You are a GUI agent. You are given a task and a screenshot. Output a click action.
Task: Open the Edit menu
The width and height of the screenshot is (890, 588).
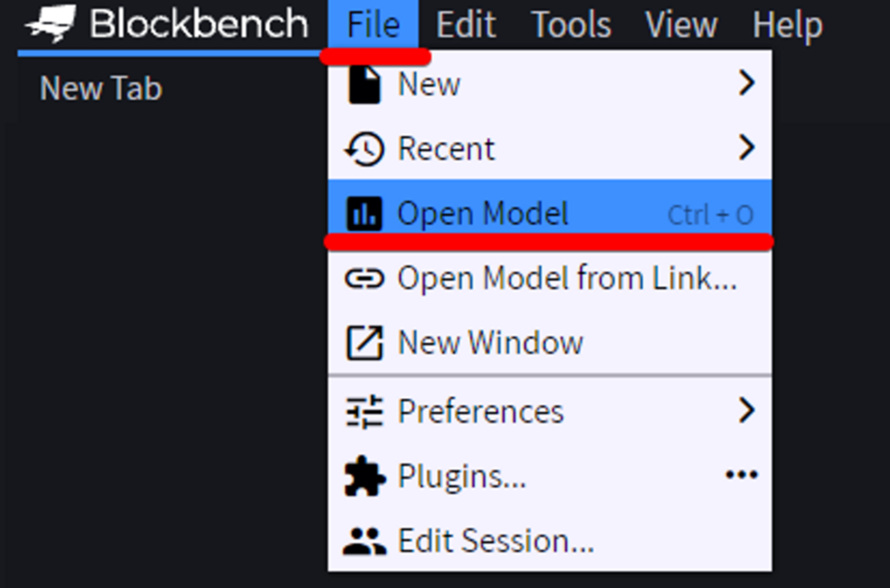[466, 24]
